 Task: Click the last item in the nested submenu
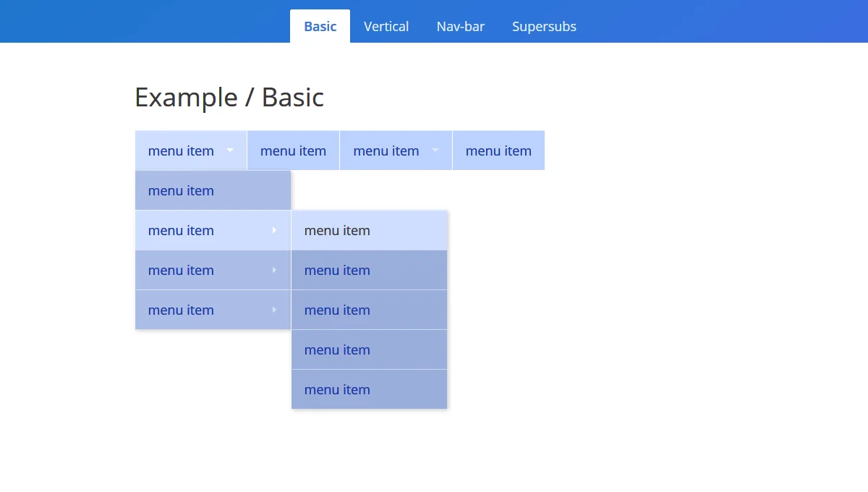pyautogui.click(x=337, y=389)
